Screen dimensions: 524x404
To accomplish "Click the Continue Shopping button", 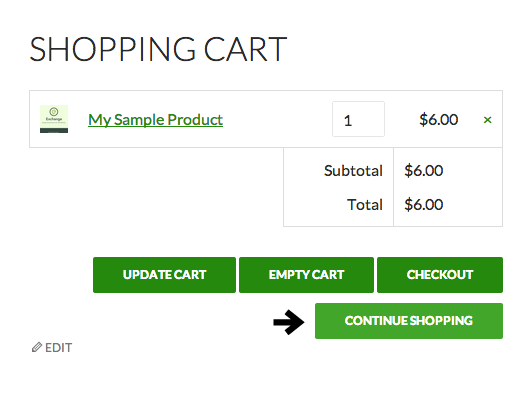I will (x=409, y=321).
